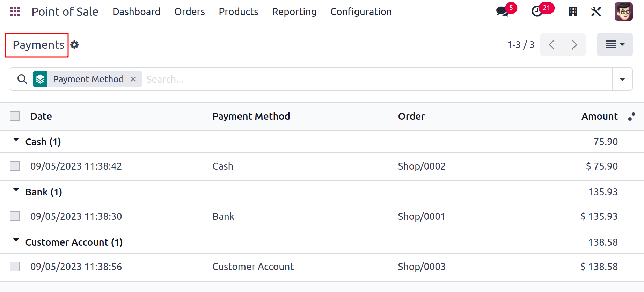Screen dimensions: 644x292
Task: Click the company building icon
Action: tap(573, 12)
